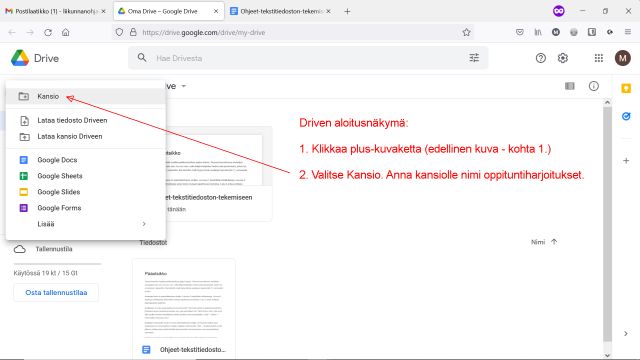Go to browser home page
This screenshot has width=640, height=360.
click(66, 32)
